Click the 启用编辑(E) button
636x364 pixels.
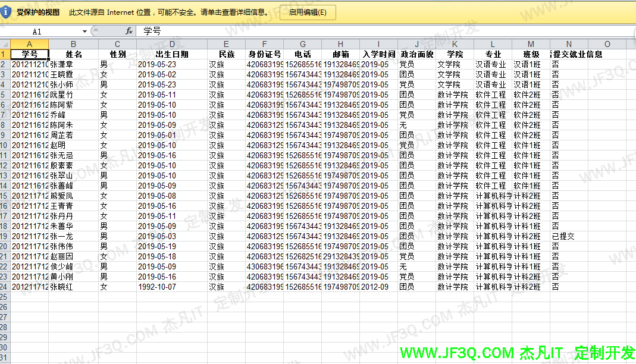[x=307, y=12]
